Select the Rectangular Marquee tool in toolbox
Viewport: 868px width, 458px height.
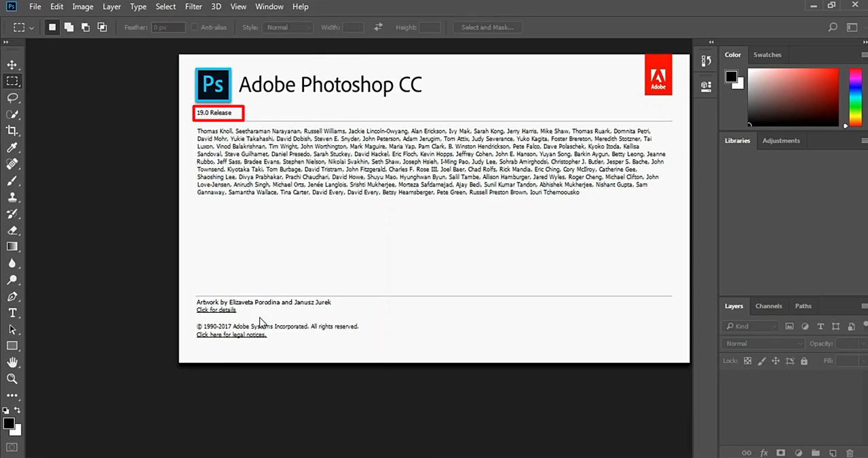tap(12, 81)
